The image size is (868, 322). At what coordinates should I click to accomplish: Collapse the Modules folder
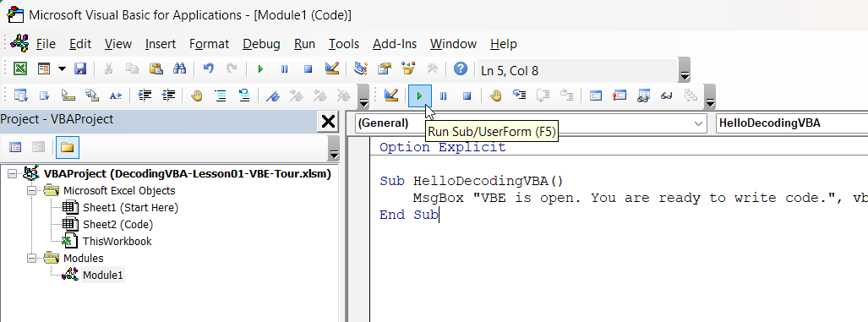click(31, 258)
